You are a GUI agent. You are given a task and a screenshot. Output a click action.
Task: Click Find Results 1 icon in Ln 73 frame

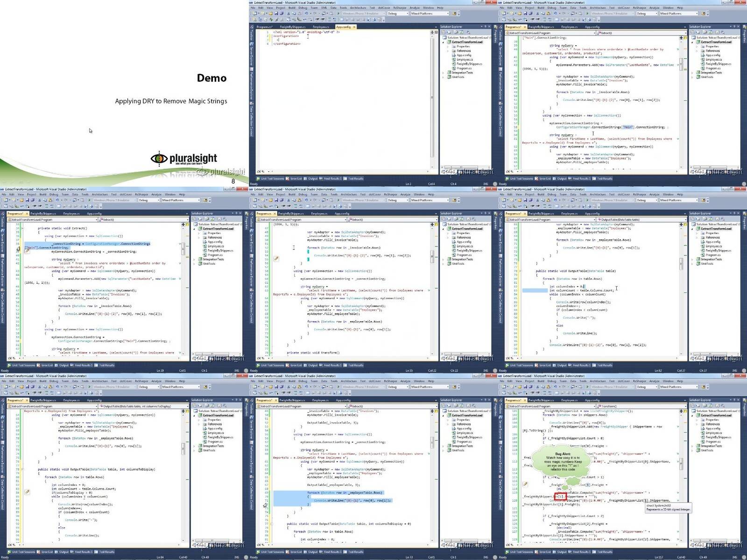322,552
